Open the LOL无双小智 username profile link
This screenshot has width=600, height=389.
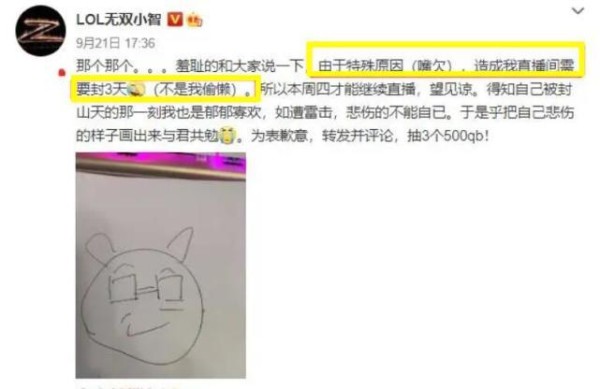tap(119, 19)
